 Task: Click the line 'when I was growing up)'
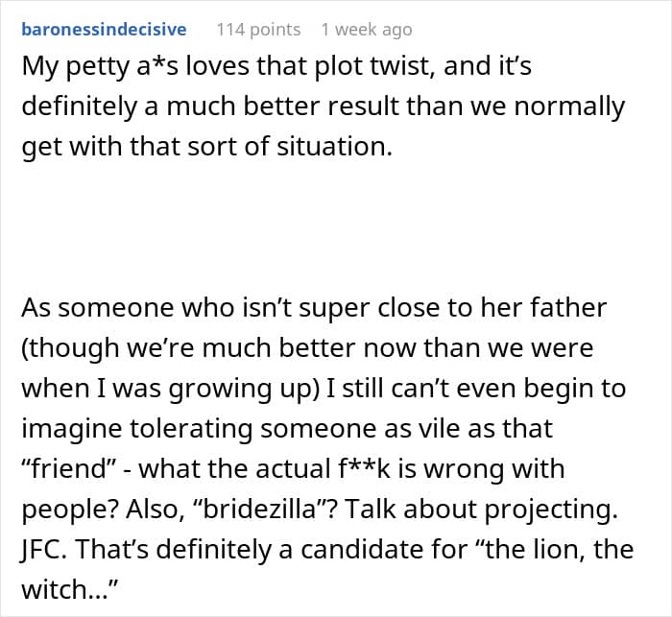point(324,389)
